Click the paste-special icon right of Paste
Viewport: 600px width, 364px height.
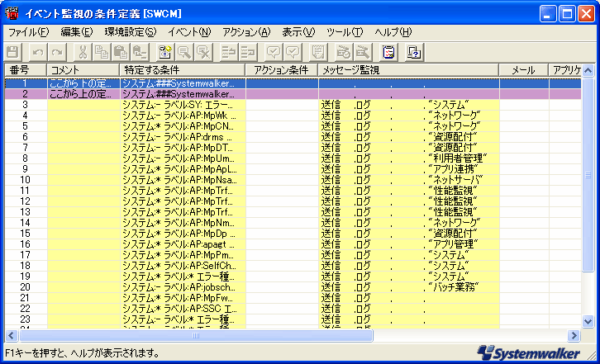click(x=140, y=52)
